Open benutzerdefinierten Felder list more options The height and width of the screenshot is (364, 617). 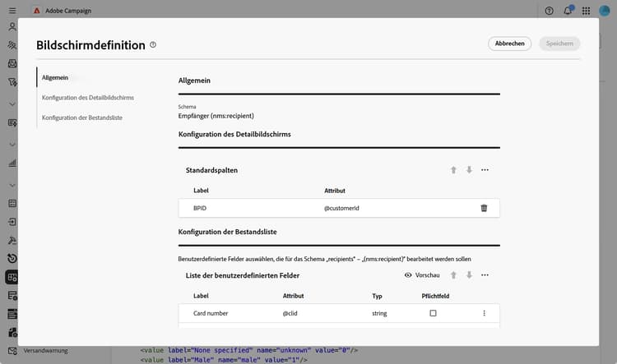[x=485, y=275]
